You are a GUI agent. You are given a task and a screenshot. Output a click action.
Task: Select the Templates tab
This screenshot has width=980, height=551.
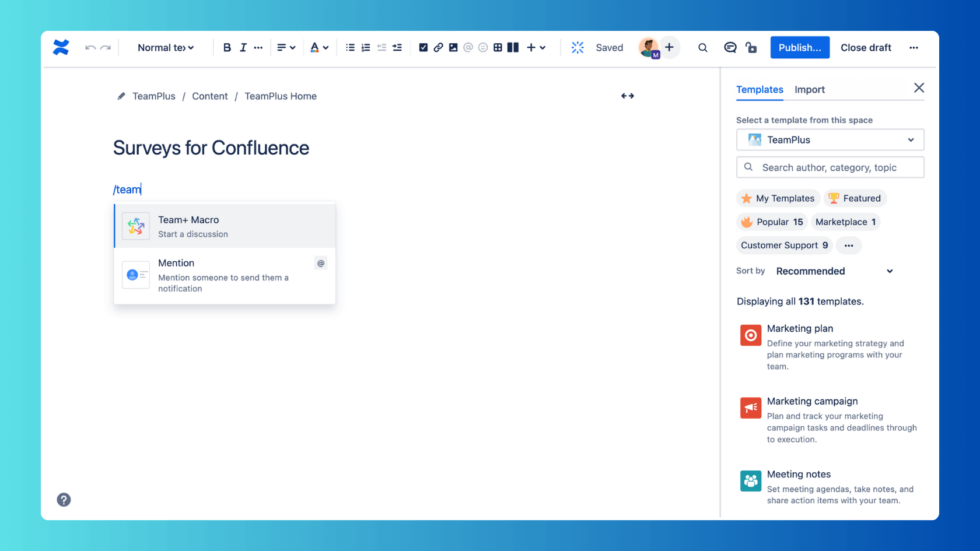pos(759,90)
